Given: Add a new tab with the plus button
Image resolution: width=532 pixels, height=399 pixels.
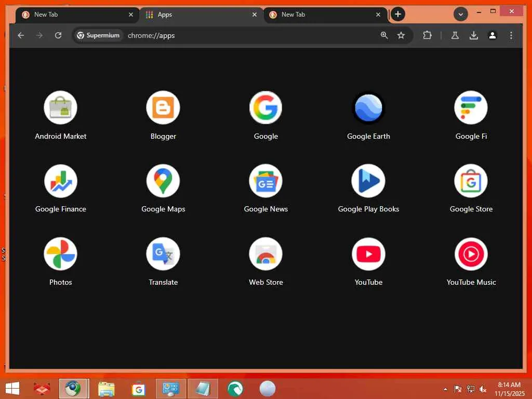Looking at the screenshot, I should pos(397,14).
